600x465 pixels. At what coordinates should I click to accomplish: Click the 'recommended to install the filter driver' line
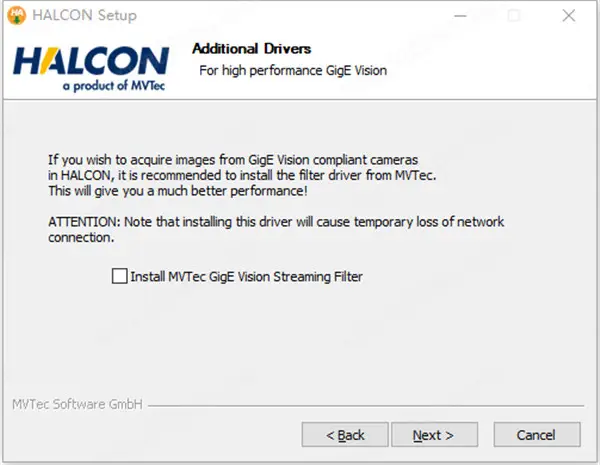pyautogui.click(x=222, y=175)
